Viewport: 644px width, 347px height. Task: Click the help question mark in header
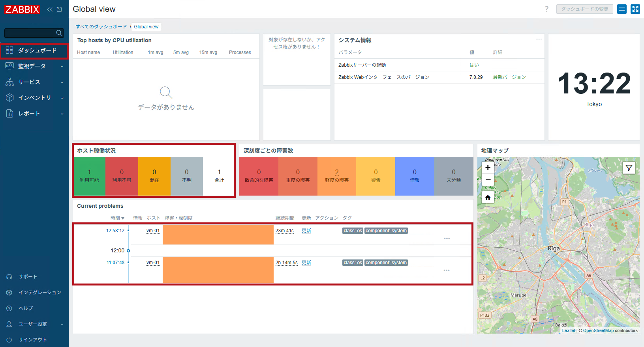click(x=547, y=9)
